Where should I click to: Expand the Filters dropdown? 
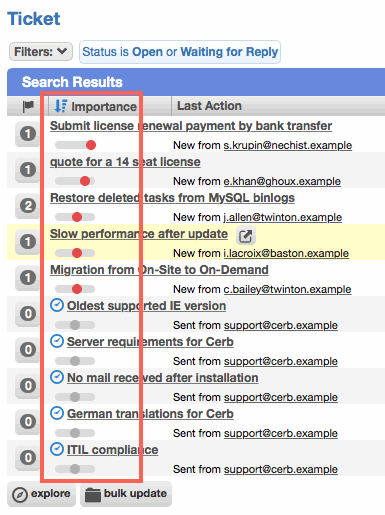(41, 52)
